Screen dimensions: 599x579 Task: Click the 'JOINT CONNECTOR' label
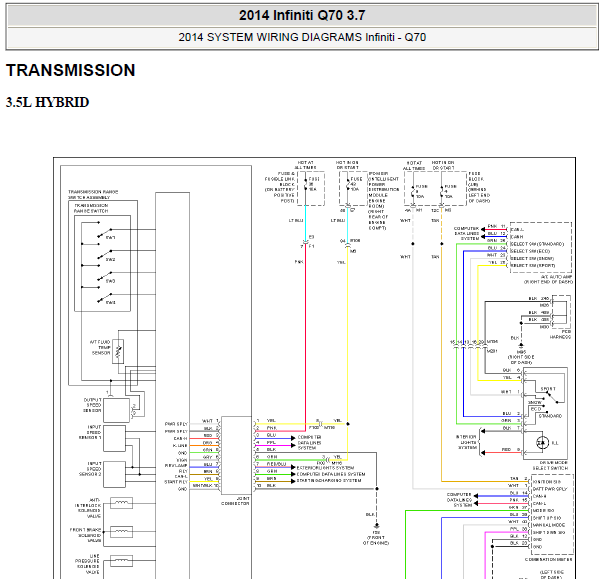click(x=235, y=501)
